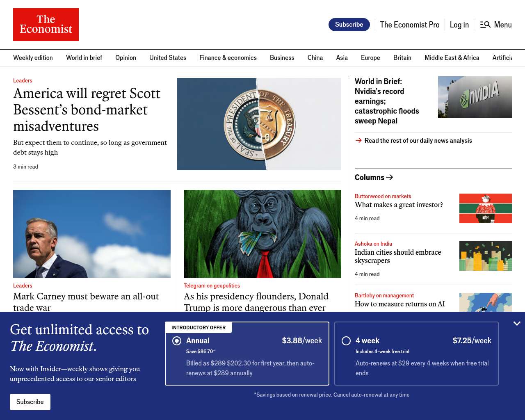Read Indian cities should embrace skyscrapers
525x420 pixels.
[x=398, y=256]
